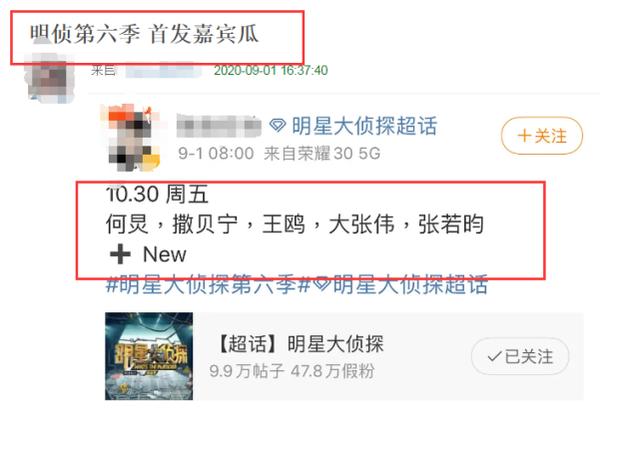
Task: Click the orange +关注 follow button
Action: click(542, 136)
